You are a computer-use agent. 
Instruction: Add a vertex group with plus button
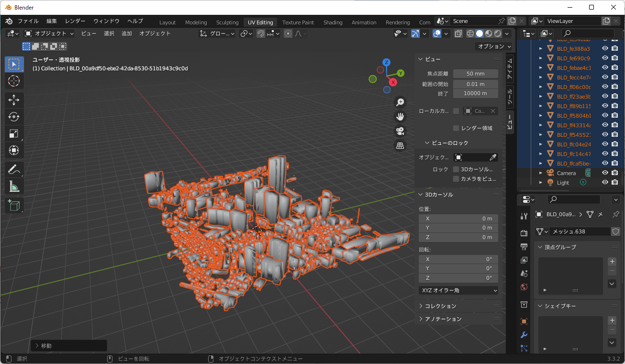(x=612, y=262)
